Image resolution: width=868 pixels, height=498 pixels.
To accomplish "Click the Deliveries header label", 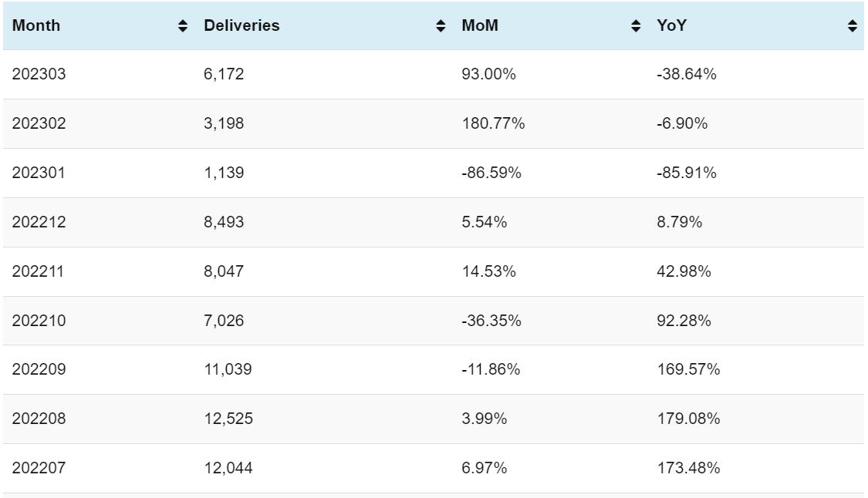I will [x=241, y=25].
